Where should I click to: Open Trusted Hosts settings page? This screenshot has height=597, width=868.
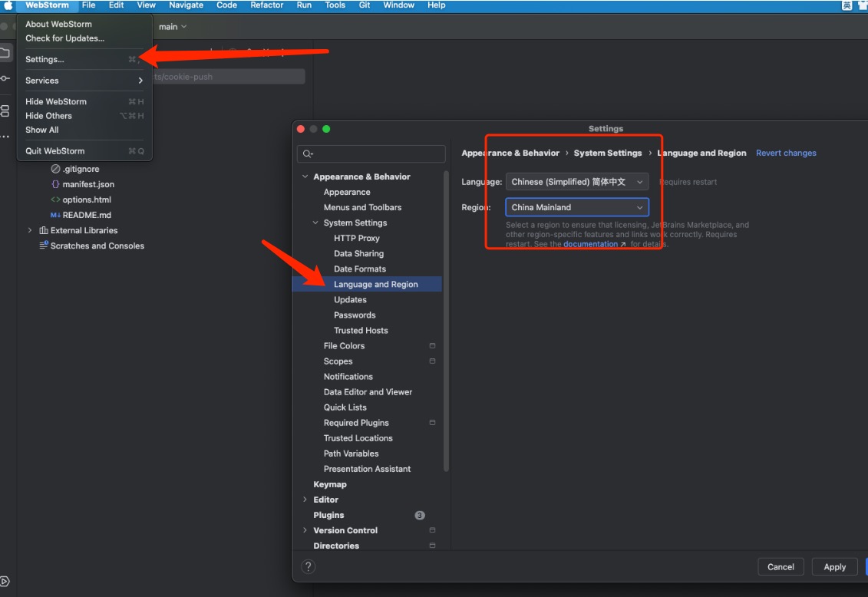[x=361, y=330]
